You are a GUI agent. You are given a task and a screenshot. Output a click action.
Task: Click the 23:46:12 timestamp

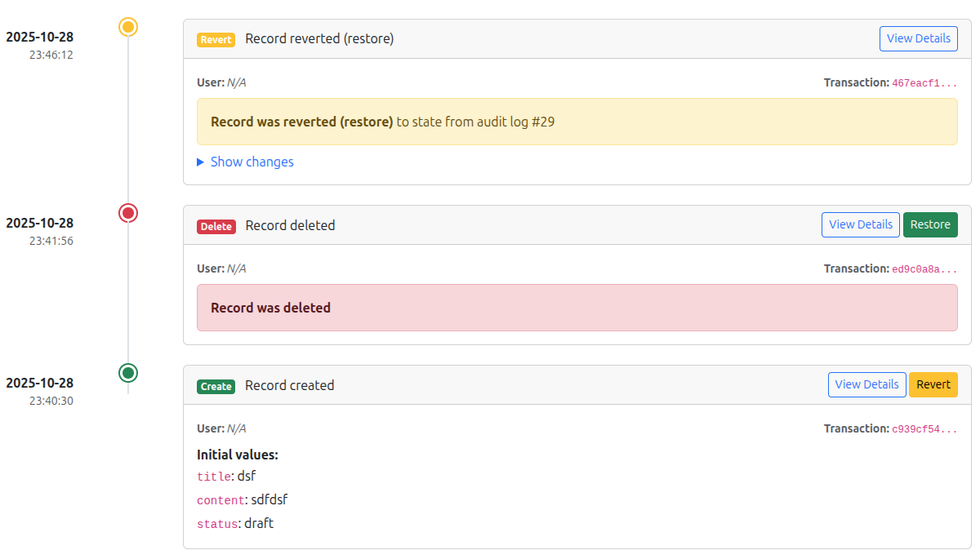tap(51, 55)
